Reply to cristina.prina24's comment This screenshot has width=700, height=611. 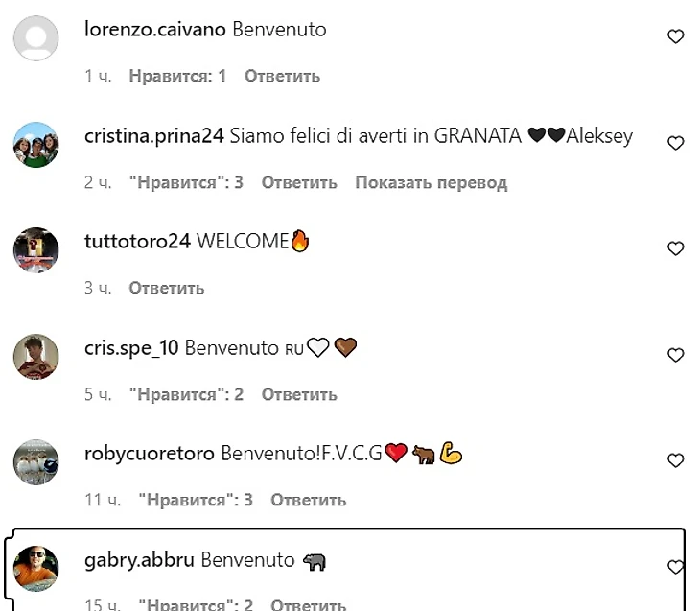[299, 182]
